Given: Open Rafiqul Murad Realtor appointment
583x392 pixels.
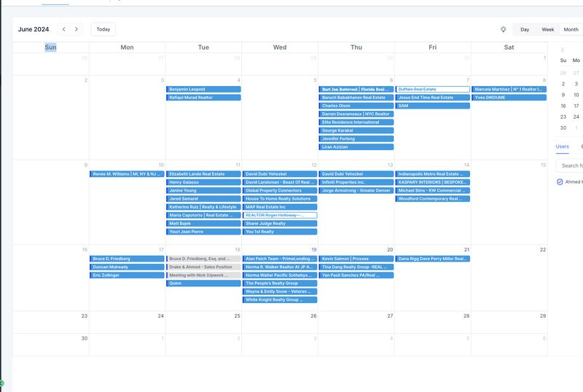Looking at the screenshot, I should click(203, 98).
